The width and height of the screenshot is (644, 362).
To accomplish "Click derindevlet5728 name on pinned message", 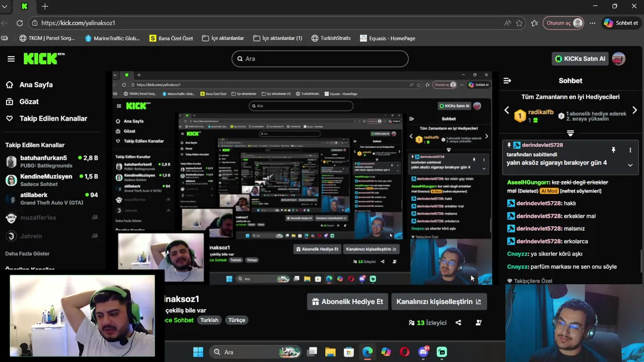I will (542, 145).
